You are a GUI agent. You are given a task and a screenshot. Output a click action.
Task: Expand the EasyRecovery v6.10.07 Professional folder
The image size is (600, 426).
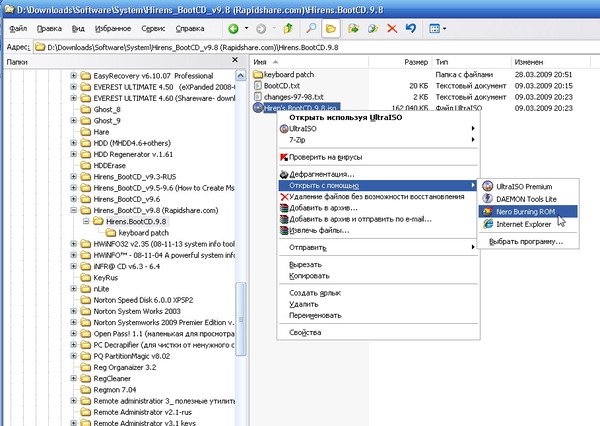[73, 75]
